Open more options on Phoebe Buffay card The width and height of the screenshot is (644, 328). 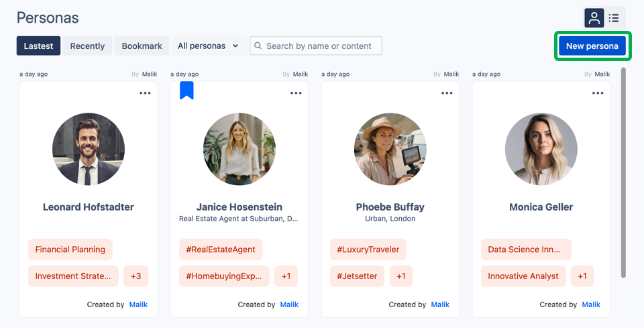(447, 93)
